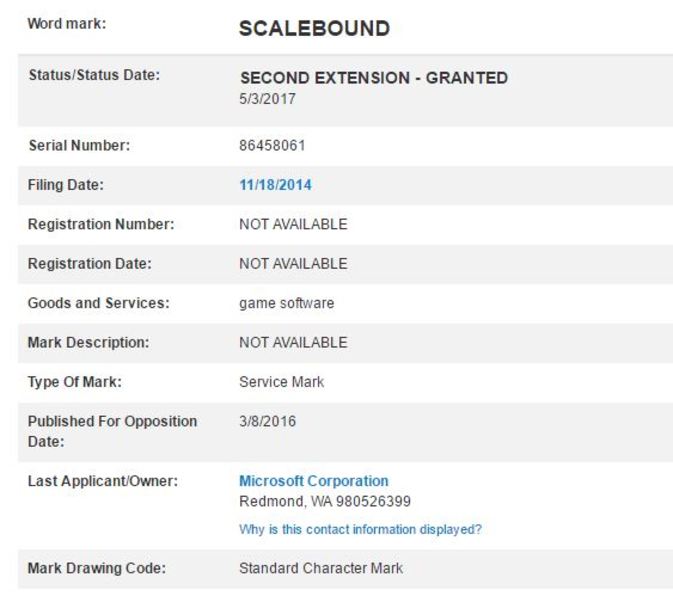The image size is (673, 596).
Task: Click the SECOND EXTENSION - GRANTED status
Action: pyautogui.click(x=374, y=78)
